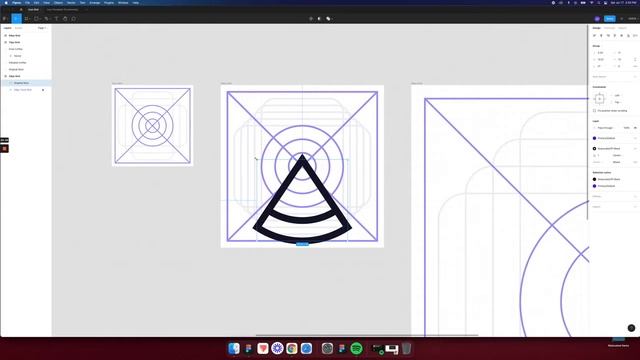Open Google Chrome from the Dock
The image size is (640, 360).
292,349
